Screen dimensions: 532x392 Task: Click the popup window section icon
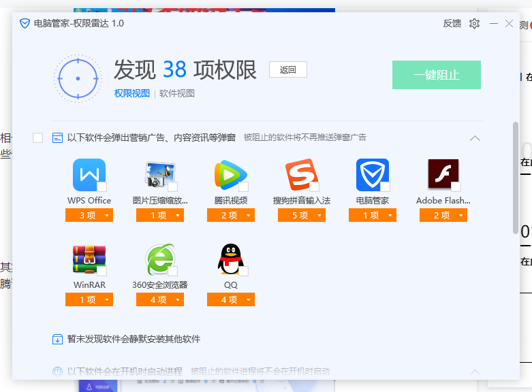pos(57,137)
